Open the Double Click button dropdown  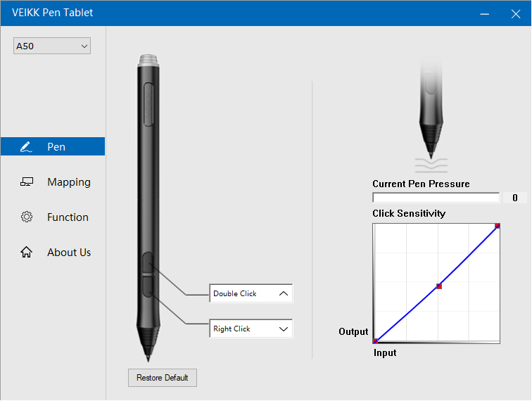tap(251, 293)
